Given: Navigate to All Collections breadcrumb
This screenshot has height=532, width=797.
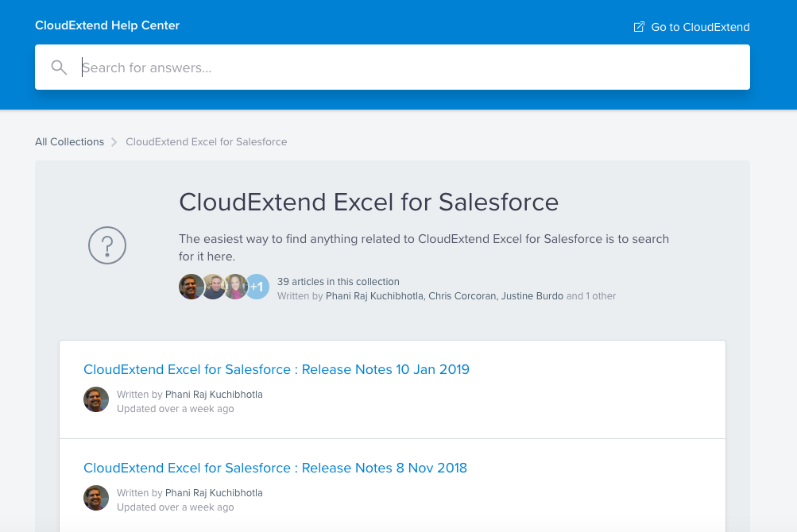Looking at the screenshot, I should click(70, 142).
